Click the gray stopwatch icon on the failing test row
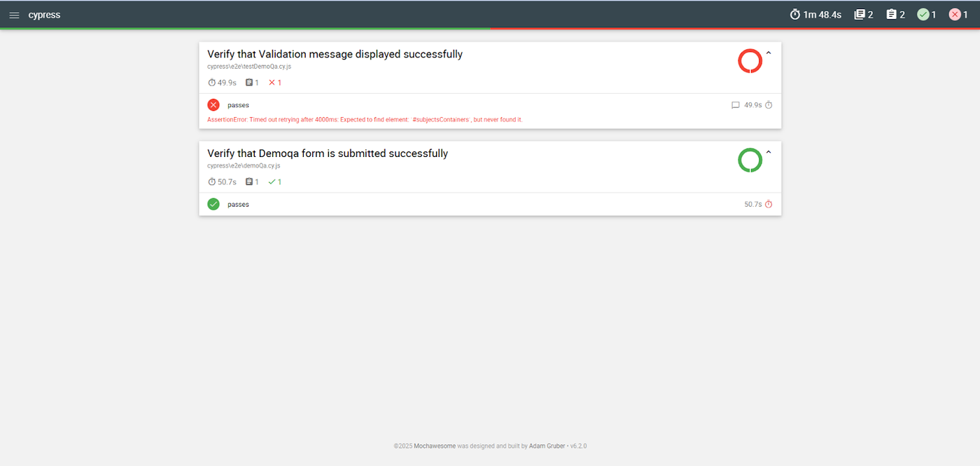 pos(769,105)
